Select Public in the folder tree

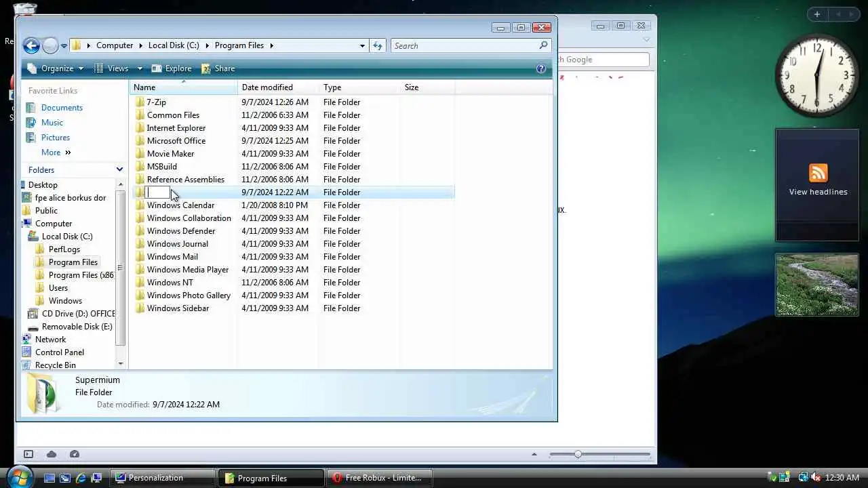point(46,211)
